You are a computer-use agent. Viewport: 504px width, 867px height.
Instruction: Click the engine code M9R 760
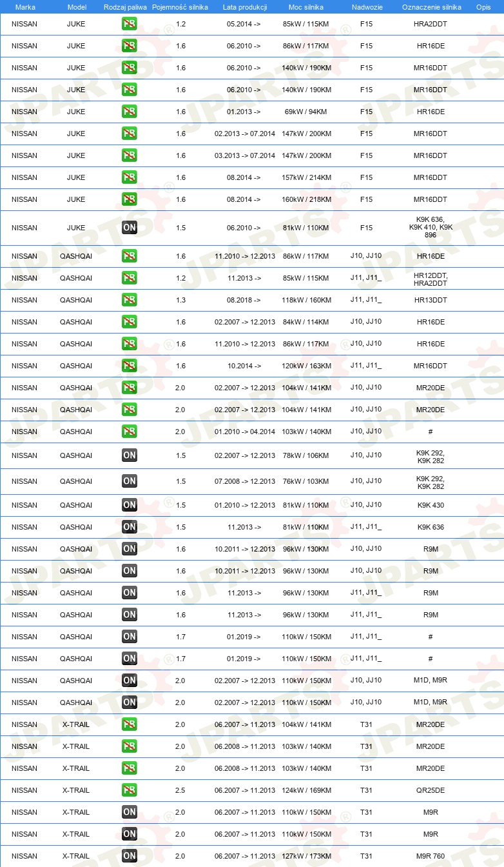(x=431, y=856)
